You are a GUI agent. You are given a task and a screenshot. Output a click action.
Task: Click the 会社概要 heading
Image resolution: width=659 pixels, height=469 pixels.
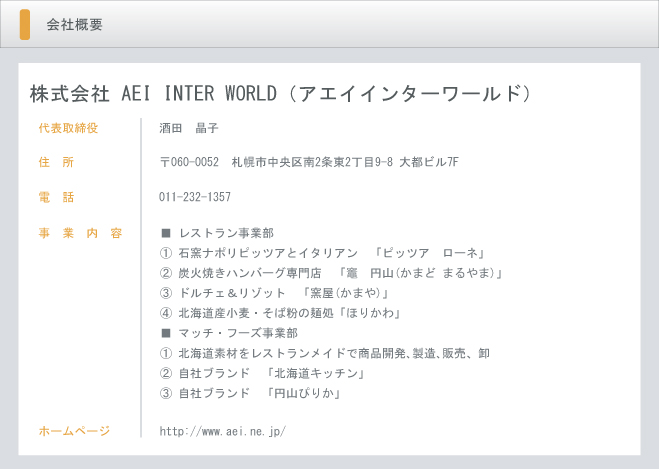pos(74,24)
